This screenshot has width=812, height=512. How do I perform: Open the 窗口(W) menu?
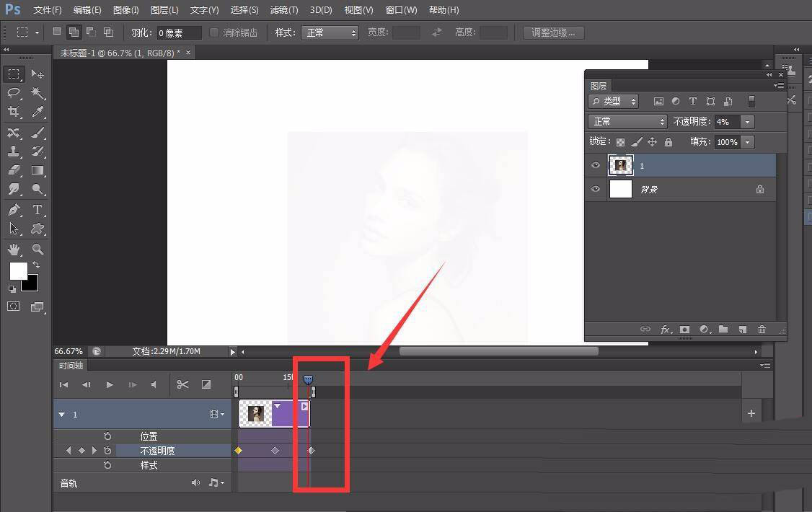point(402,10)
